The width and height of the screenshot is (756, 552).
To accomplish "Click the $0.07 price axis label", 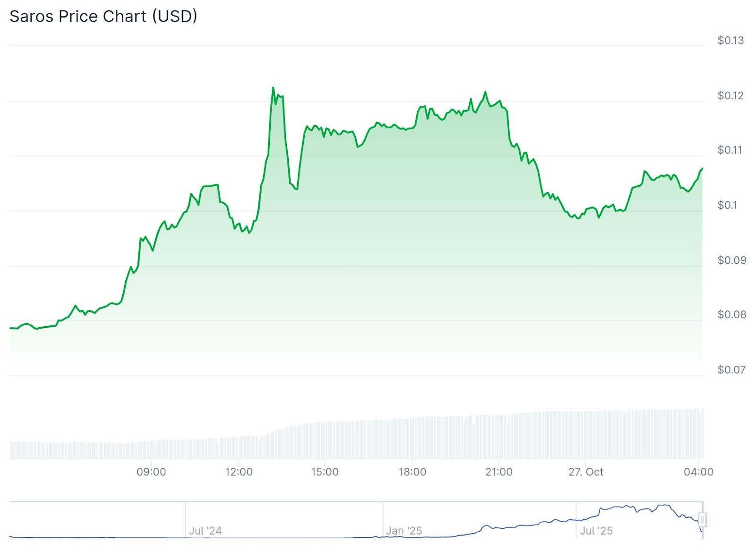I will [x=731, y=370].
